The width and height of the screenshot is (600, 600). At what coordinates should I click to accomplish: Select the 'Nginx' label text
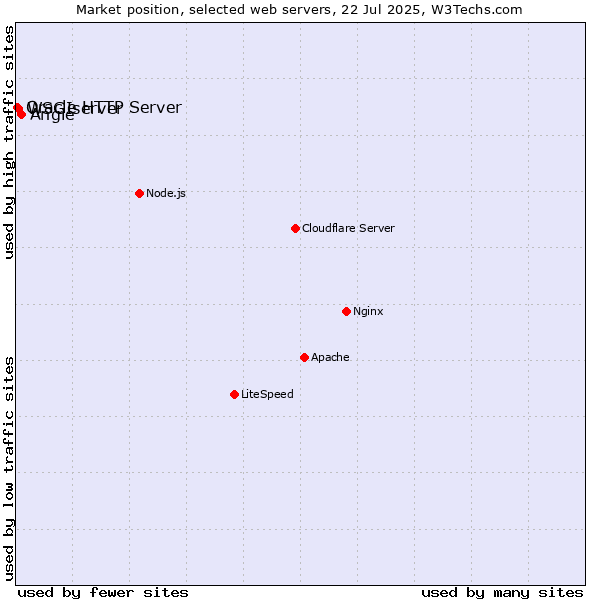pyautogui.click(x=368, y=311)
